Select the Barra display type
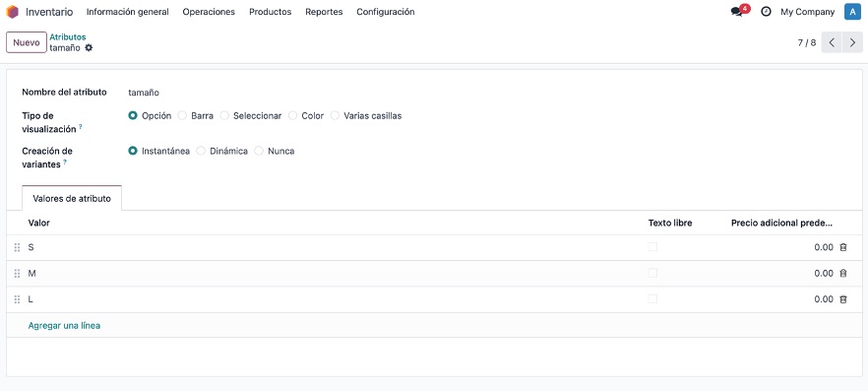This screenshot has height=391, width=868. tap(182, 116)
